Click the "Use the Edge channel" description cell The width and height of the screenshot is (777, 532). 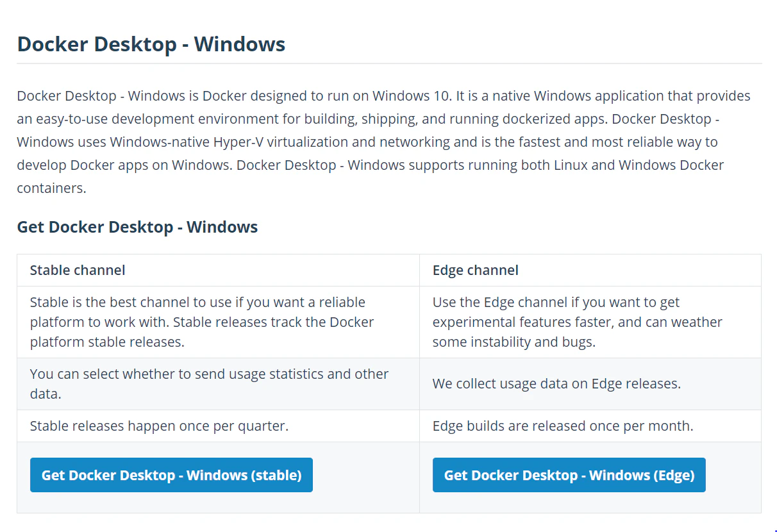[590, 322]
